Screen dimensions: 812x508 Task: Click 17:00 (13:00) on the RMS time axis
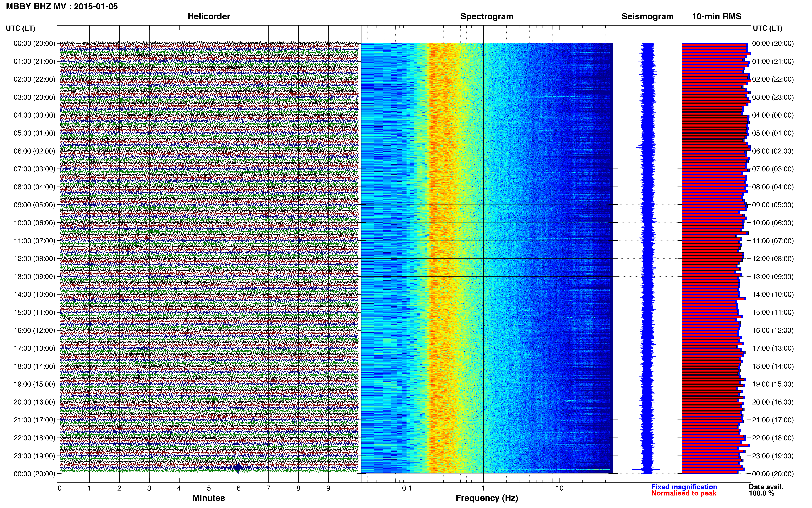[x=773, y=348]
